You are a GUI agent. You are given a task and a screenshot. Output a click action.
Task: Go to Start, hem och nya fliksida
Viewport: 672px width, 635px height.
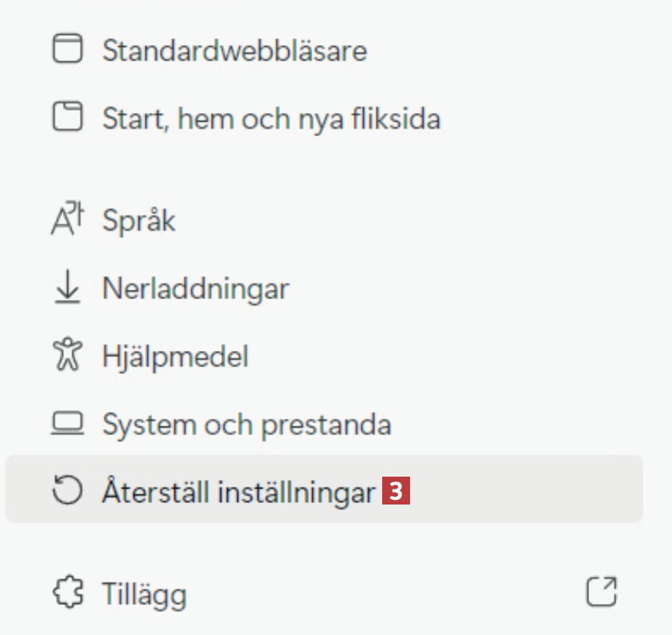[271, 119]
